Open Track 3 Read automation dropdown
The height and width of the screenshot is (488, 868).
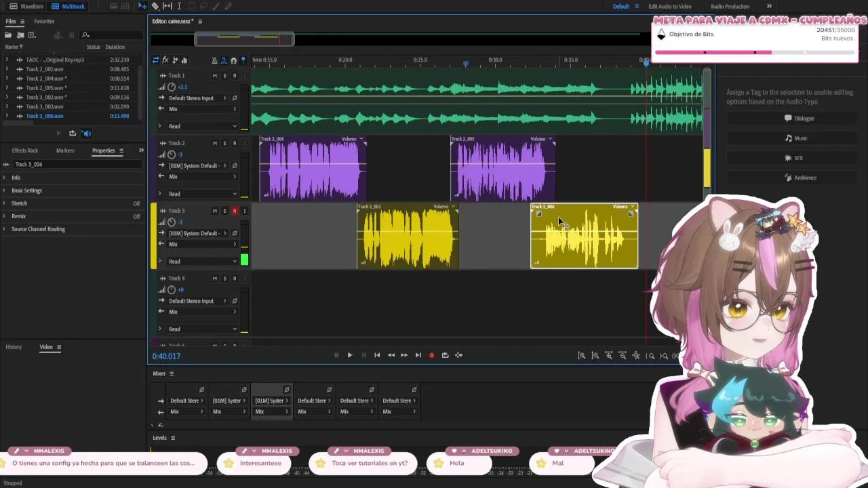(203, 262)
